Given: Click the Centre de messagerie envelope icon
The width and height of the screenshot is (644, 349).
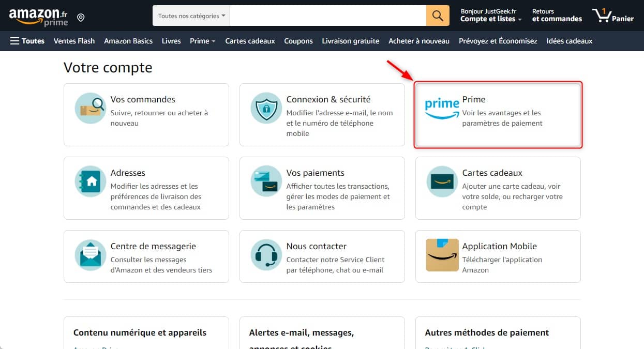Looking at the screenshot, I should [90, 255].
